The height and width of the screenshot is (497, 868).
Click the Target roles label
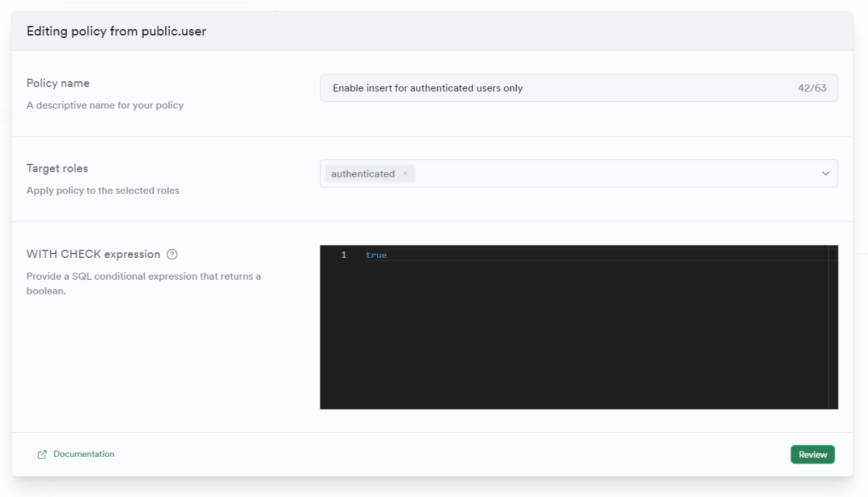[x=57, y=168]
